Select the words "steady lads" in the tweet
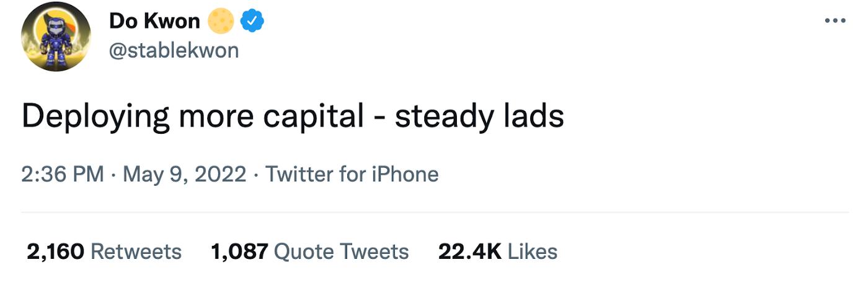Screen dimensions: 868x288 coord(479,116)
